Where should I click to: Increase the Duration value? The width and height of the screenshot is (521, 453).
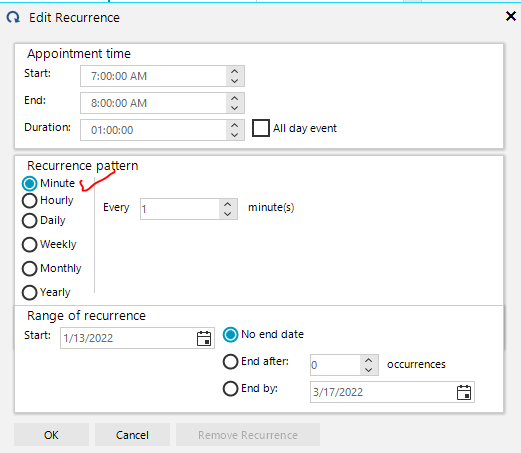235,125
